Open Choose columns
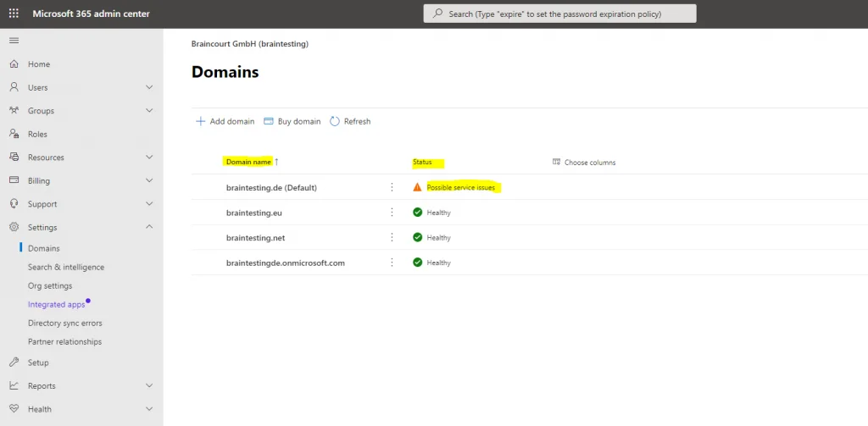 (584, 162)
